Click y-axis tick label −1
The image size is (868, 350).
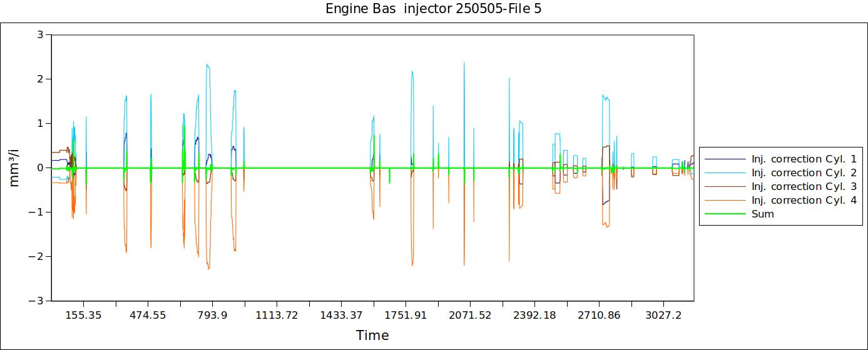36,212
